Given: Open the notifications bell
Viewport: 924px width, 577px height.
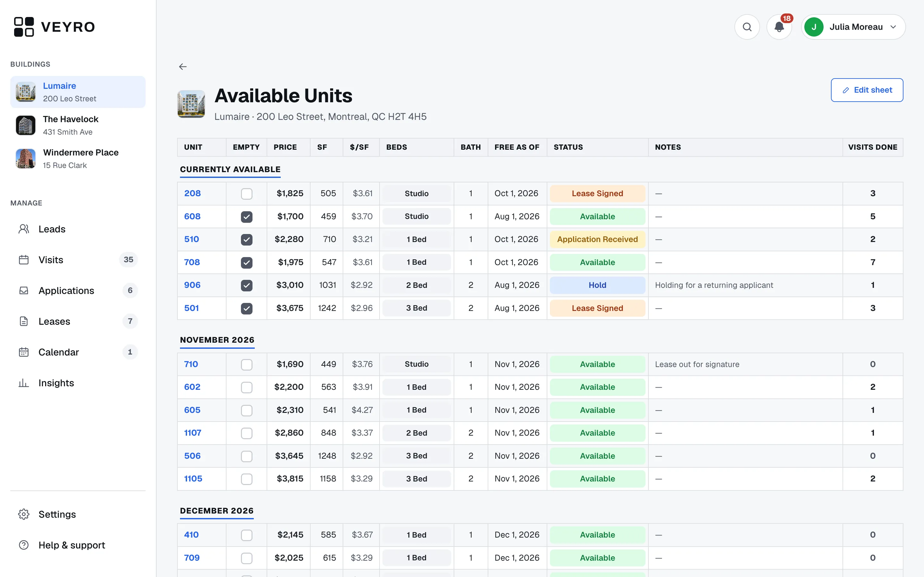Looking at the screenshot, I should tap(779, 27).
